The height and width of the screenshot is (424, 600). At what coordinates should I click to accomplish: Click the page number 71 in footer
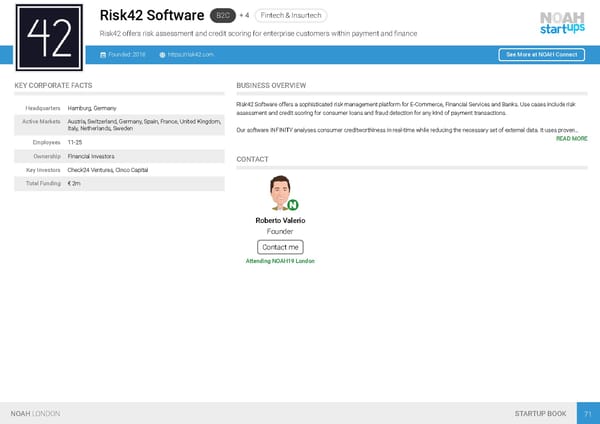click(589, 413)
